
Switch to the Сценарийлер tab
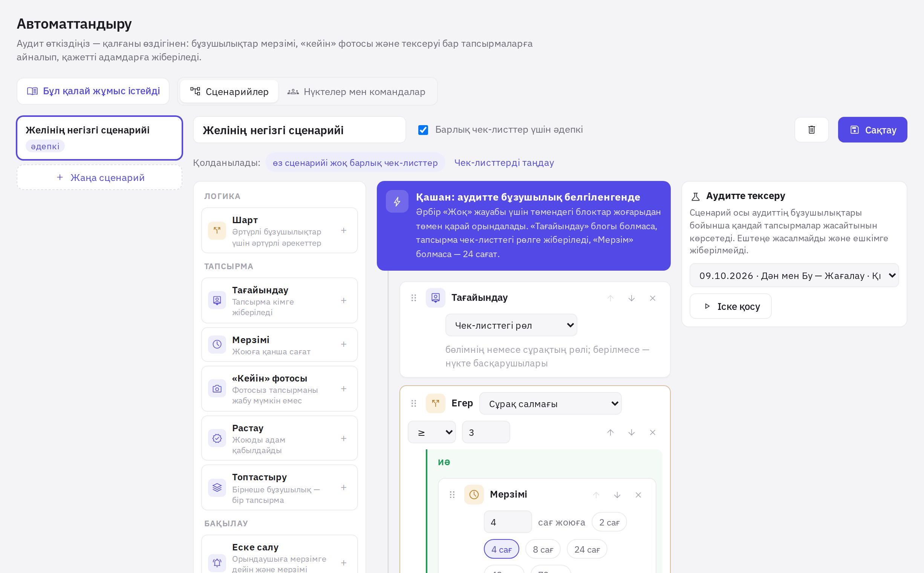coord(229,91)
